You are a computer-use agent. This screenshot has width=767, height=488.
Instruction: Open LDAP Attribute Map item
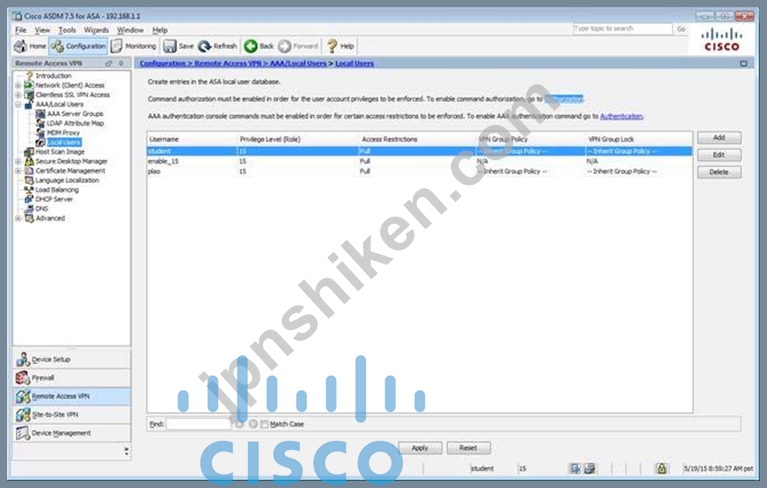pos(75,123)
